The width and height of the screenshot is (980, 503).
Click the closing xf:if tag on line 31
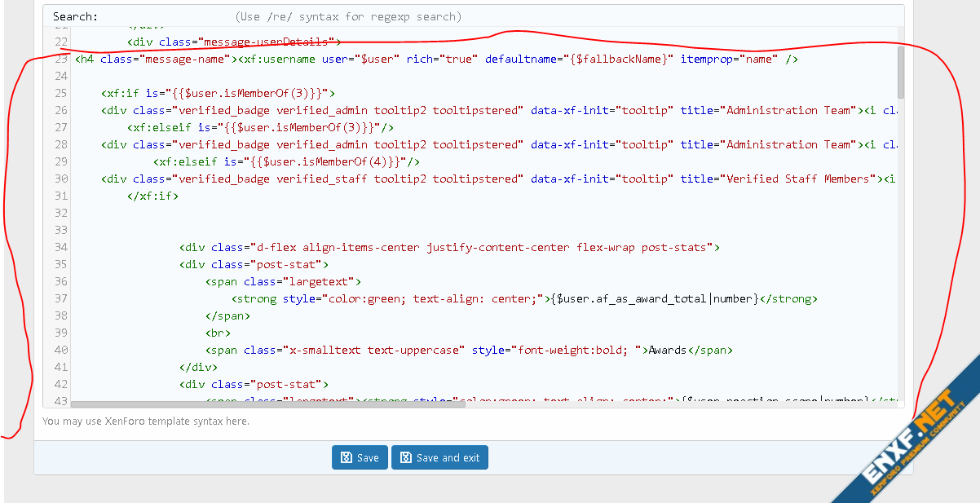pos(152,196)
